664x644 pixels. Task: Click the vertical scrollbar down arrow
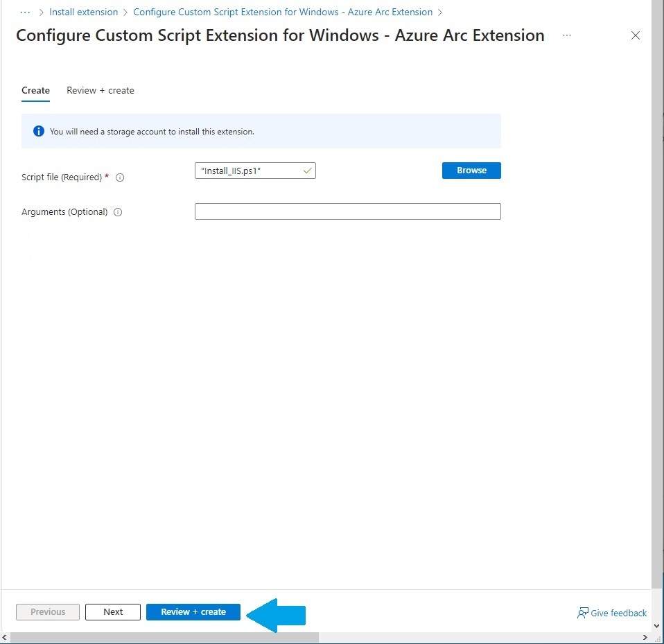click(657, 625)
